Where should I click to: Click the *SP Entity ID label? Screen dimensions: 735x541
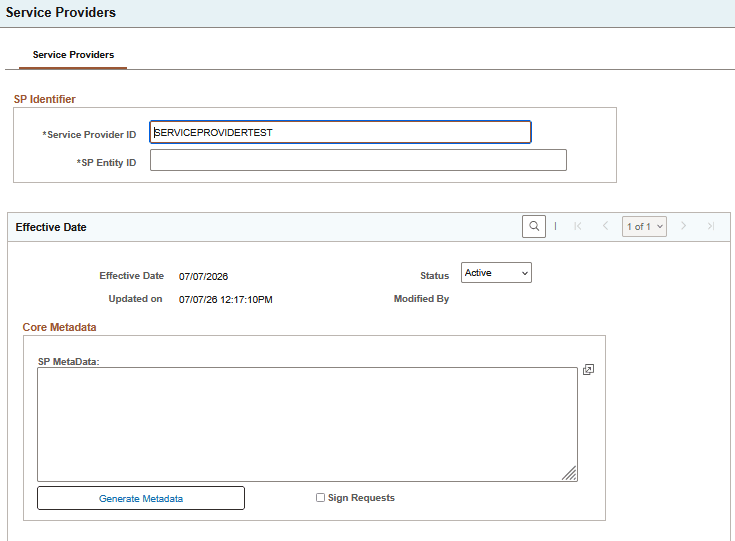(x=106, y=163)
